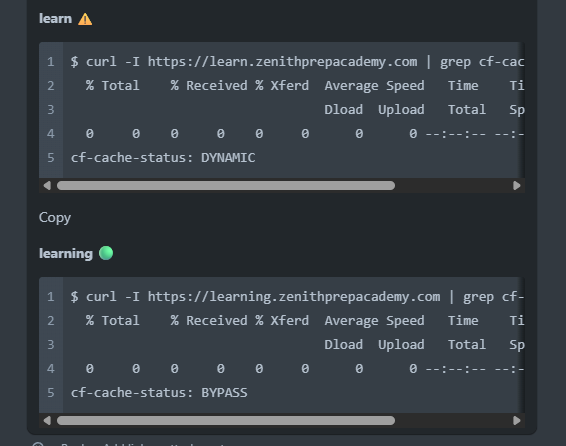Click the warning icon beside learn heading
Screen dimensions: 566x446
pyautogui.click(x=85, y=19)
